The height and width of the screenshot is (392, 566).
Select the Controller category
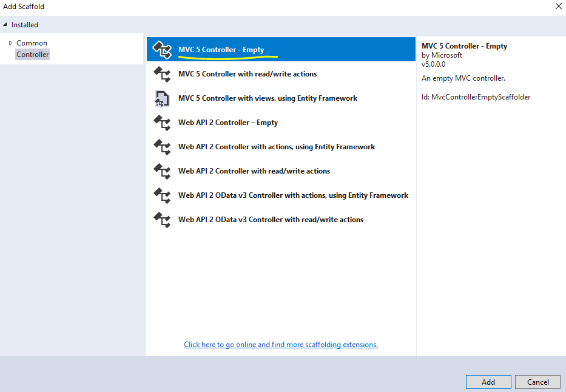[33, 55]
